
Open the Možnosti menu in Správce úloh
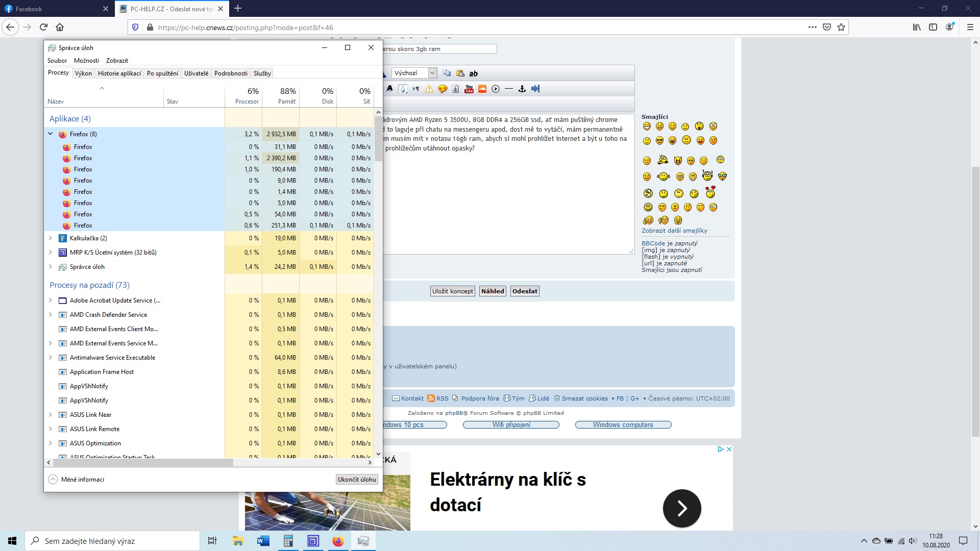tap(86, 61)
